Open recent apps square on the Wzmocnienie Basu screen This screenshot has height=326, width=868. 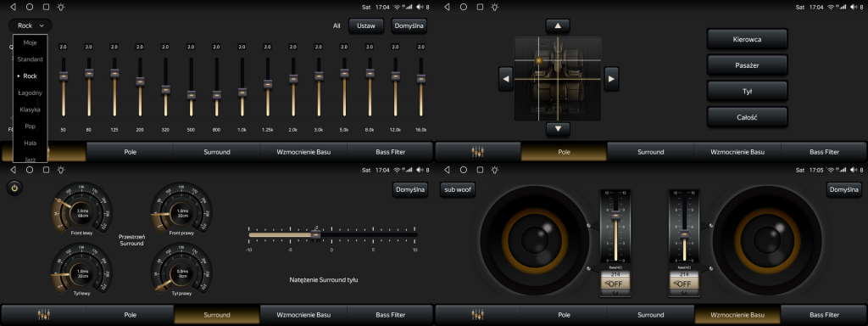pos(480,170)
